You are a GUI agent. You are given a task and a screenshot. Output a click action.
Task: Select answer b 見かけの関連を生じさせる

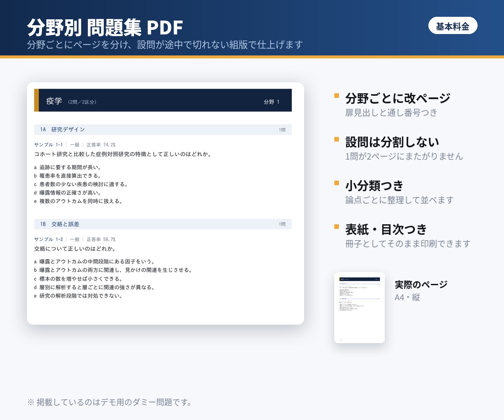(113, 270)
